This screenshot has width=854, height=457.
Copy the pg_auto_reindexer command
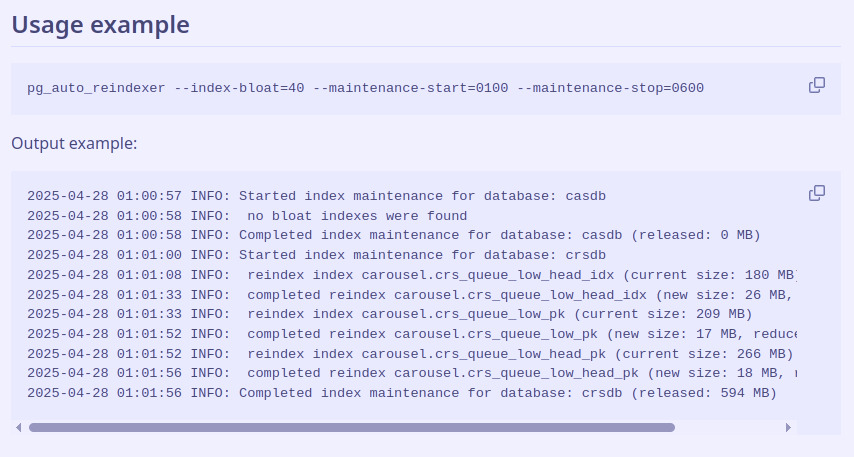click(817, 86)
